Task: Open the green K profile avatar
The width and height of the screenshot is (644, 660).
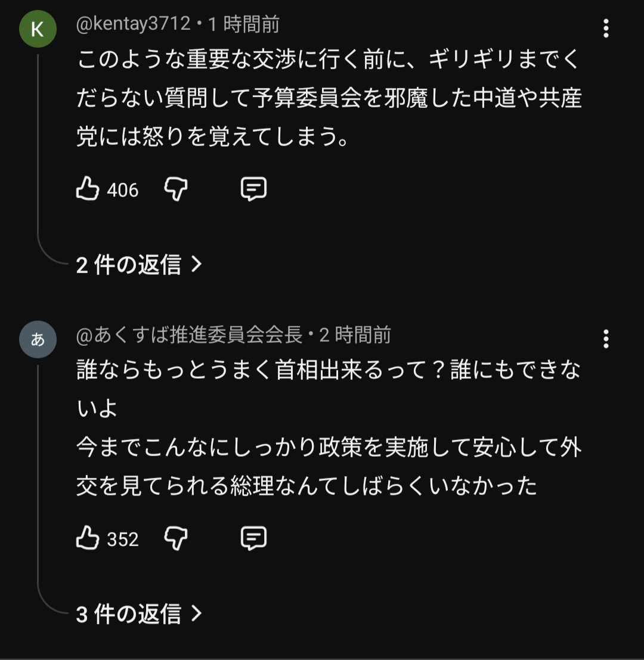Action: tap(38, 29)
